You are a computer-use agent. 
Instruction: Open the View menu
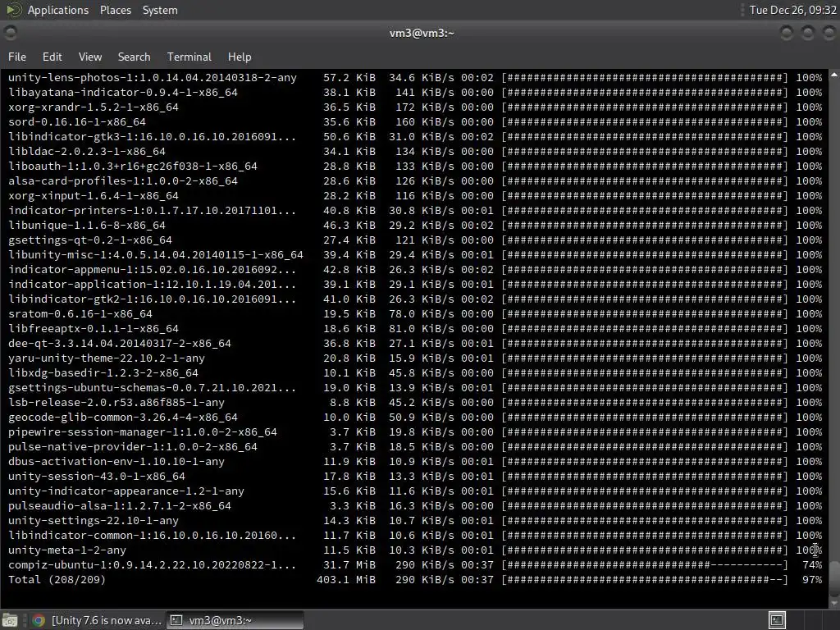(x=90, y=57)
